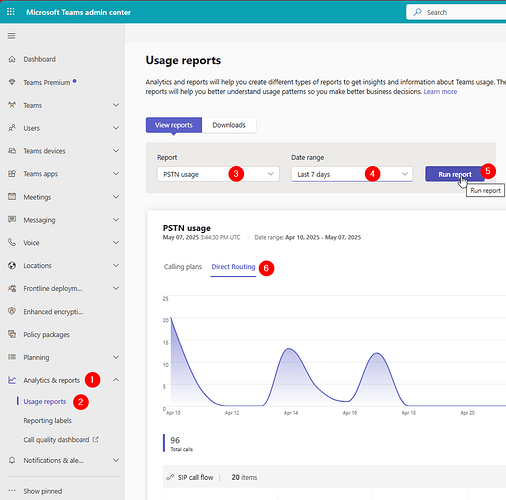Click the Run report button
Screen dimensions: 506x500
pos(455,174)
